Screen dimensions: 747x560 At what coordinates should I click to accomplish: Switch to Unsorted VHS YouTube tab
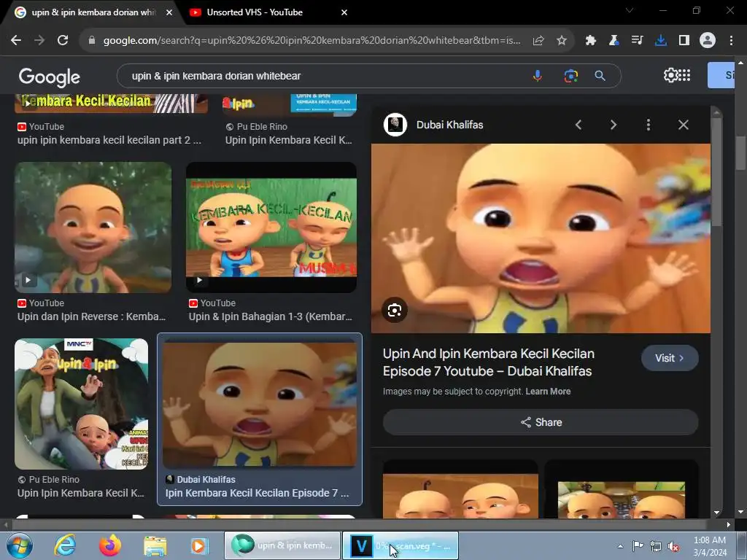pos(255,12)
